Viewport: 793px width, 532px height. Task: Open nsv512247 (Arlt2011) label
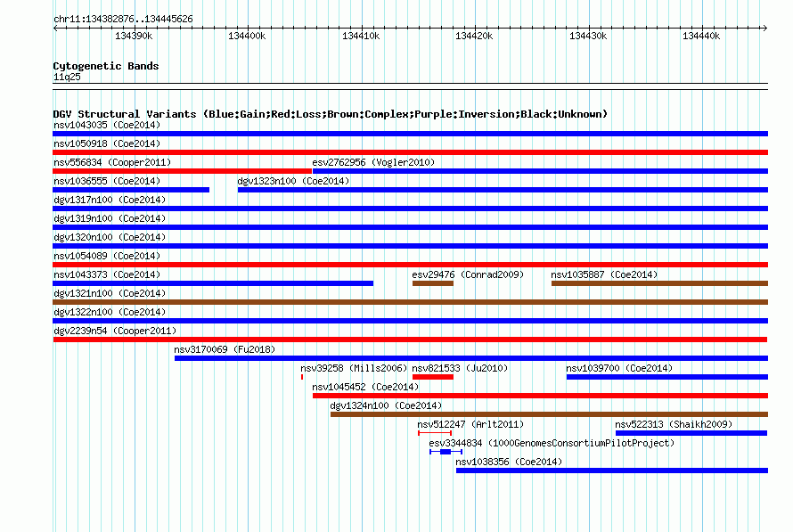470,424
